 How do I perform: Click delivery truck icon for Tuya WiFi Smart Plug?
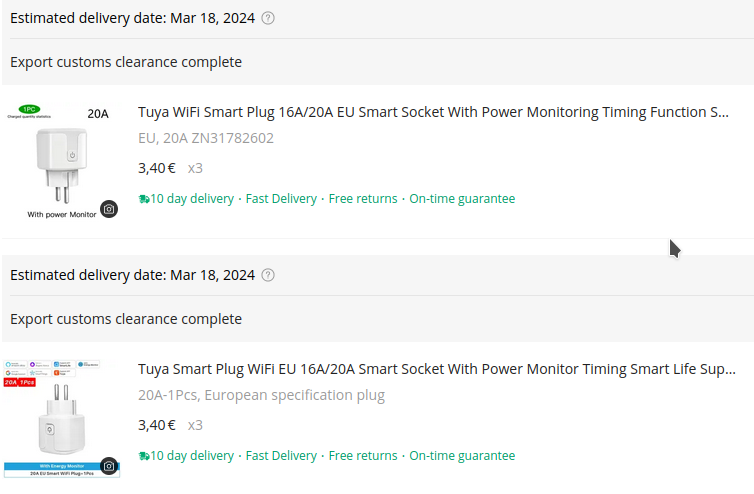click(x=144, y=199)
